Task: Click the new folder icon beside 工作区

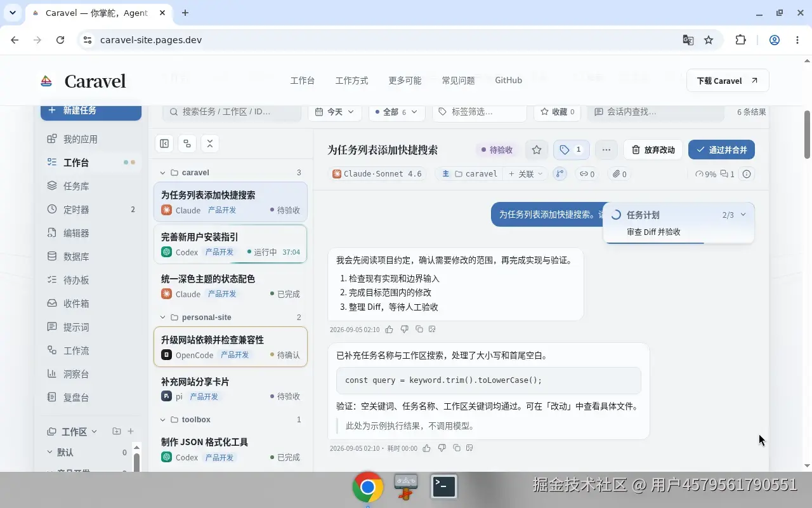Action: click(x=117, y=431)
